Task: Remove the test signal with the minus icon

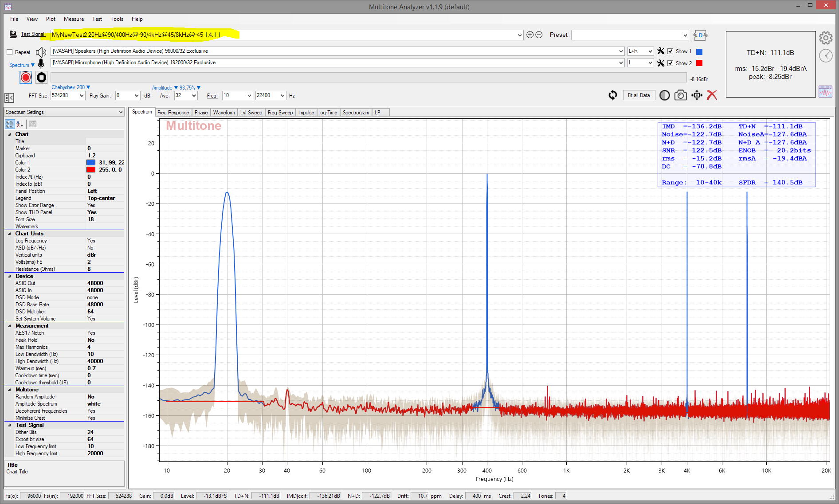Action: tap(539, 35)
